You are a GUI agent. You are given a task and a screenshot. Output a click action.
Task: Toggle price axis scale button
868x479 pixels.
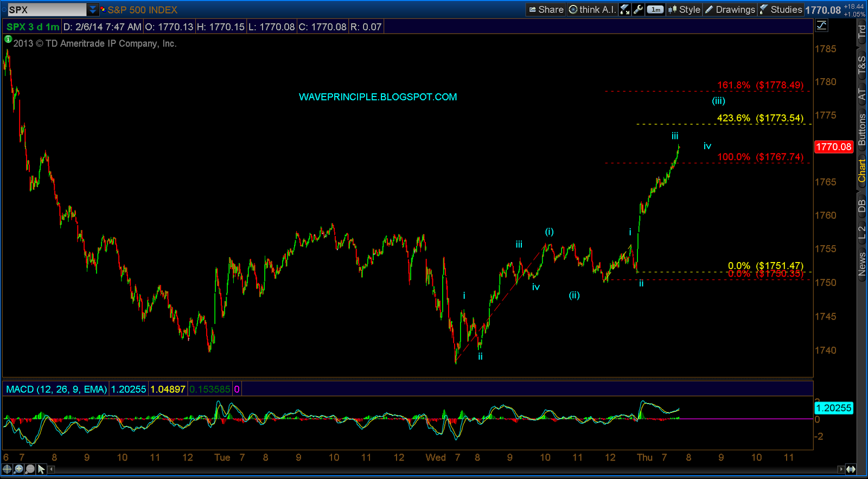pyautogui.click(x=822, y=25)
